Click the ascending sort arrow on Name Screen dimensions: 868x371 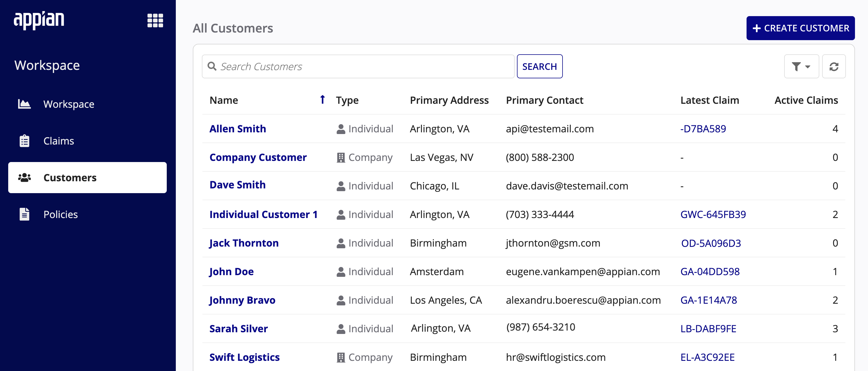tap(322, 99)
